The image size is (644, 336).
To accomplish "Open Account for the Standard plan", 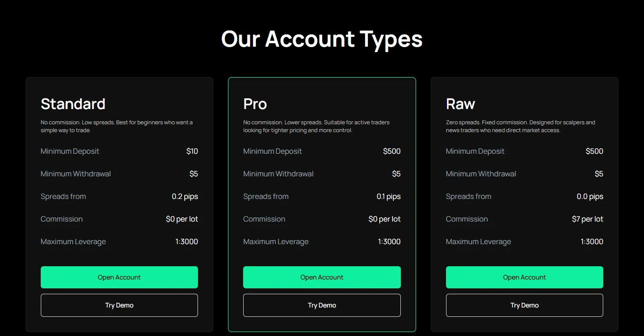I will coord(119,277).
